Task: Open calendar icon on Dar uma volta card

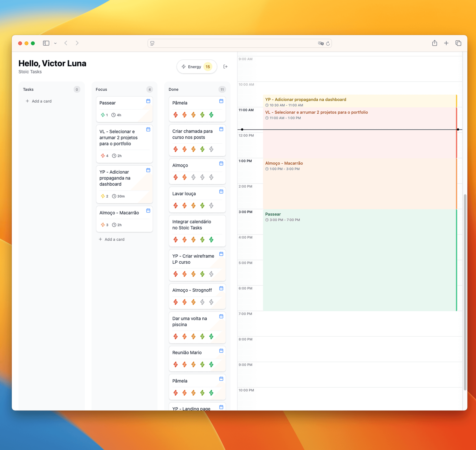Action: point(221,316)
